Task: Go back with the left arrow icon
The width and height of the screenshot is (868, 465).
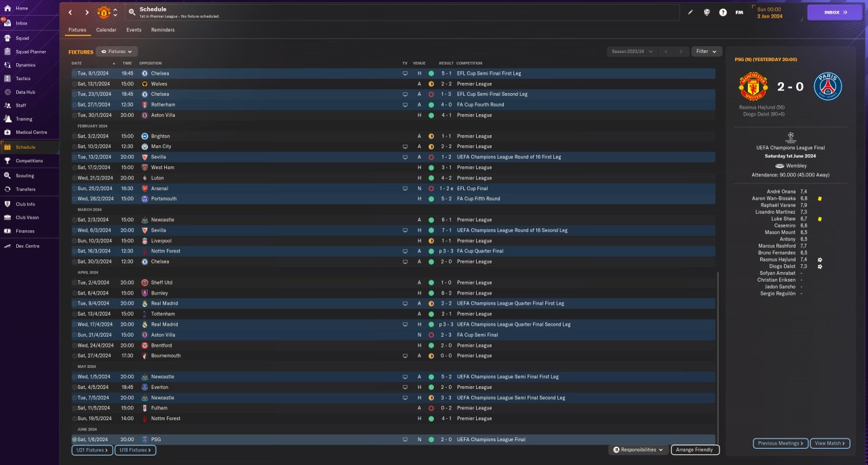Action: [x=70, y=12]
